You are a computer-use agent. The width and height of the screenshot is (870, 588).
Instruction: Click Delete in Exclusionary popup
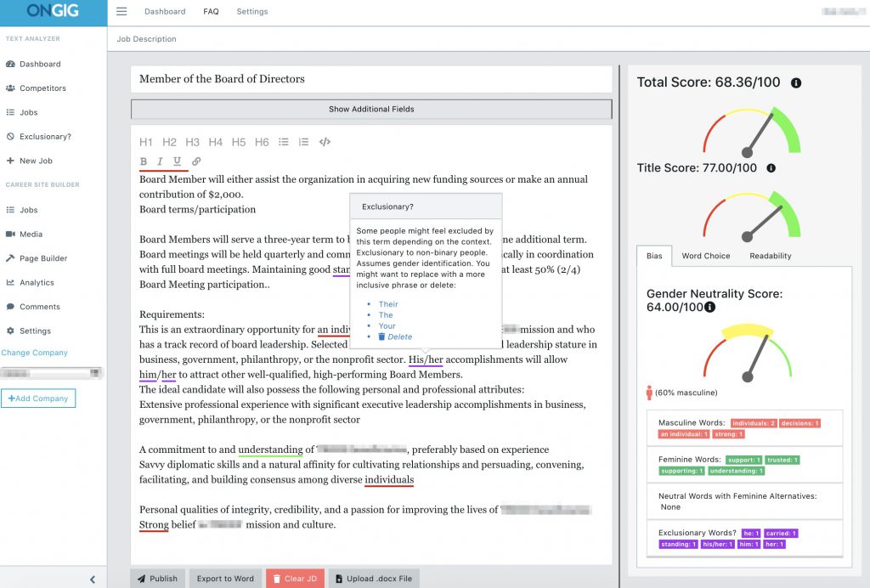(396, 337)
